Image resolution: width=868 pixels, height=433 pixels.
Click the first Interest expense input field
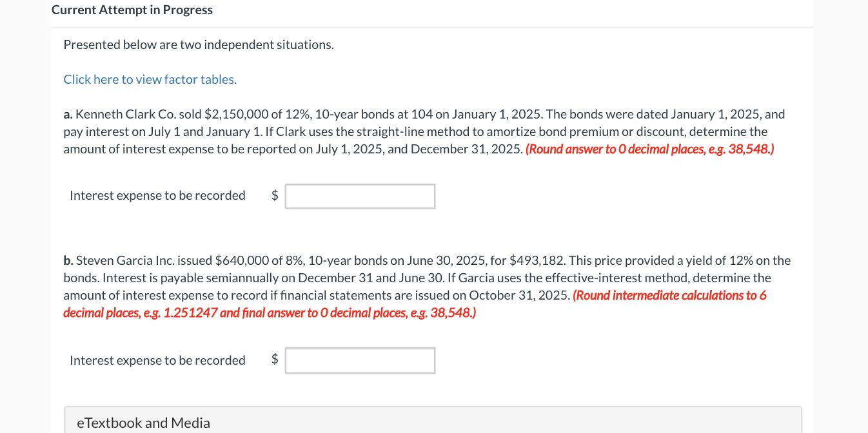coord(360,196)
